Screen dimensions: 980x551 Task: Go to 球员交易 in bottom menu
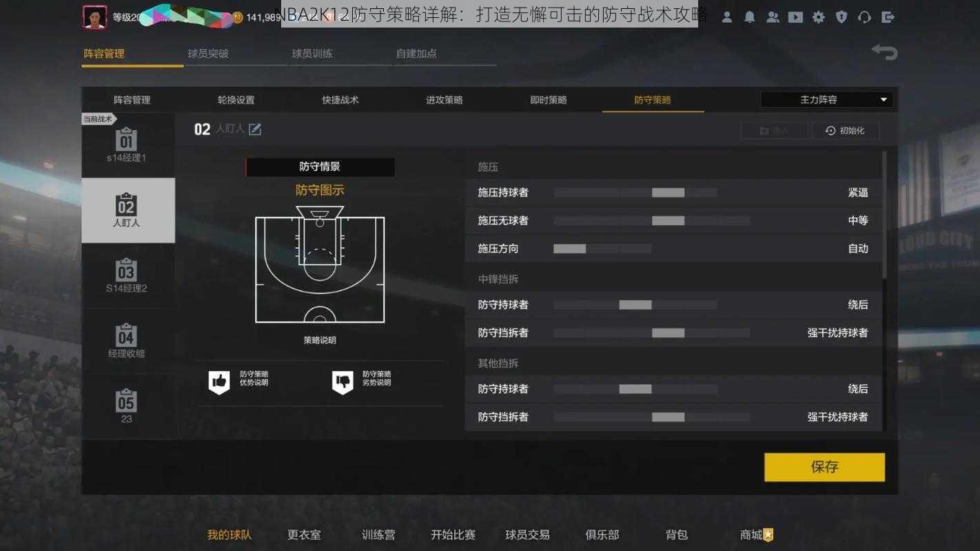click(x=527, y=534)
